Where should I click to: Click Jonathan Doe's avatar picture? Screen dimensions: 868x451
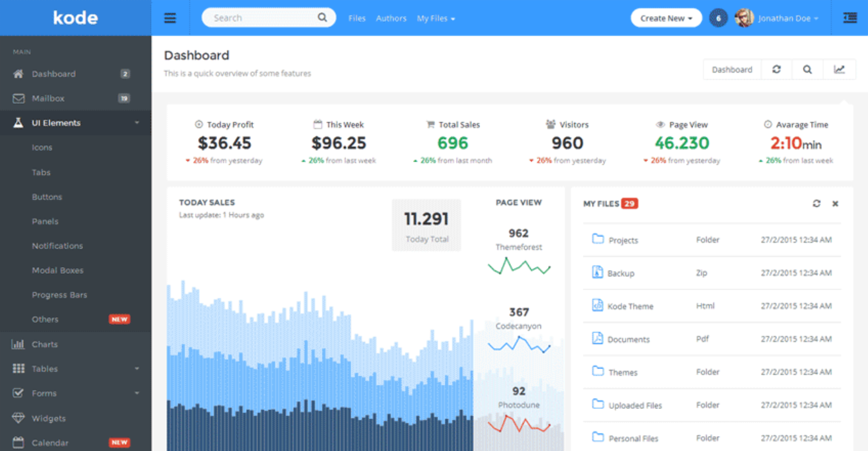coord(744,18)
